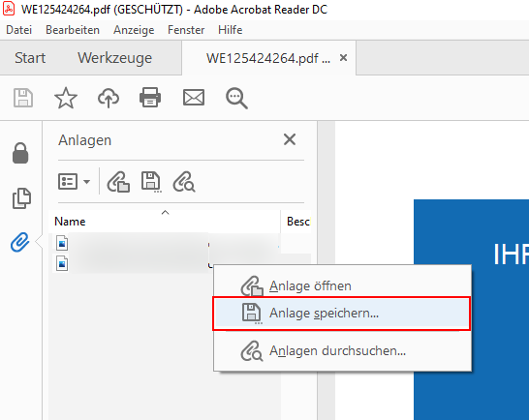Click the save file toolbar icon
Screen dimensions: 529x420
(23, 98)
